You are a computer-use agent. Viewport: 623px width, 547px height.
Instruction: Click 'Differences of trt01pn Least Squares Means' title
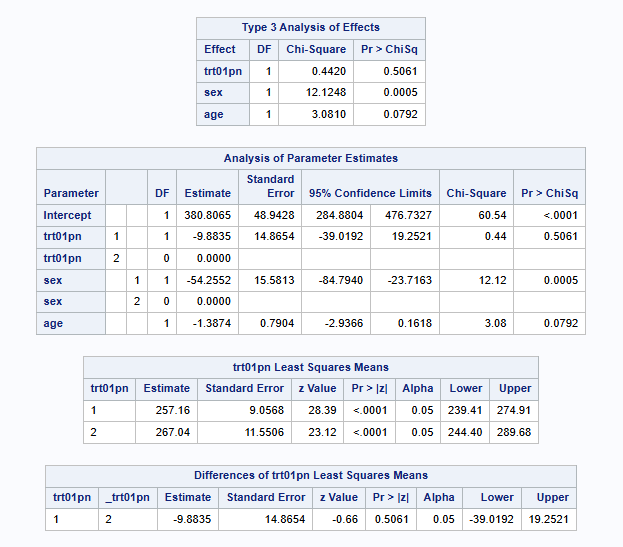coord(310,475)
